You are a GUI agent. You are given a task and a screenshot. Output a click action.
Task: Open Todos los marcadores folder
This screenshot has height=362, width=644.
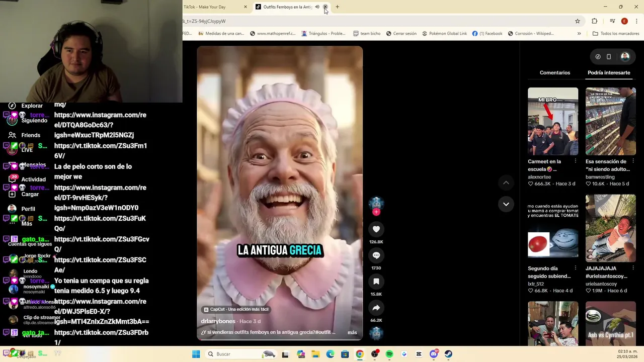pyautogui.click(x=616, y=34)
